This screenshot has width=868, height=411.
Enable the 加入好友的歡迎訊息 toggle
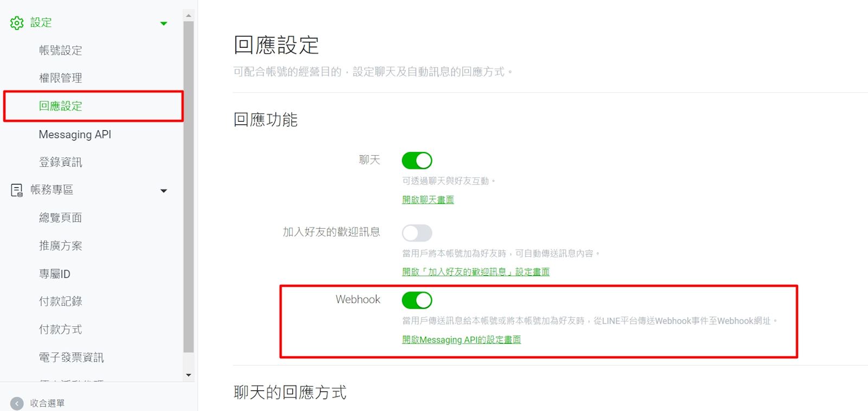click(417, 233)
